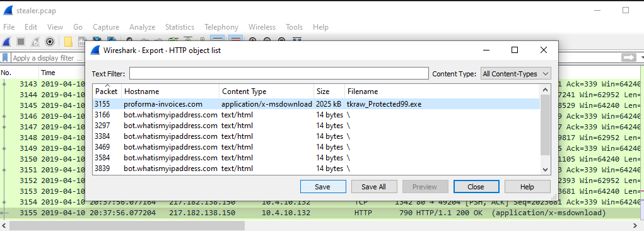The height and width of the screenshot is (231, 644).
Task: Click the Save All button
Action: point(374,187)
